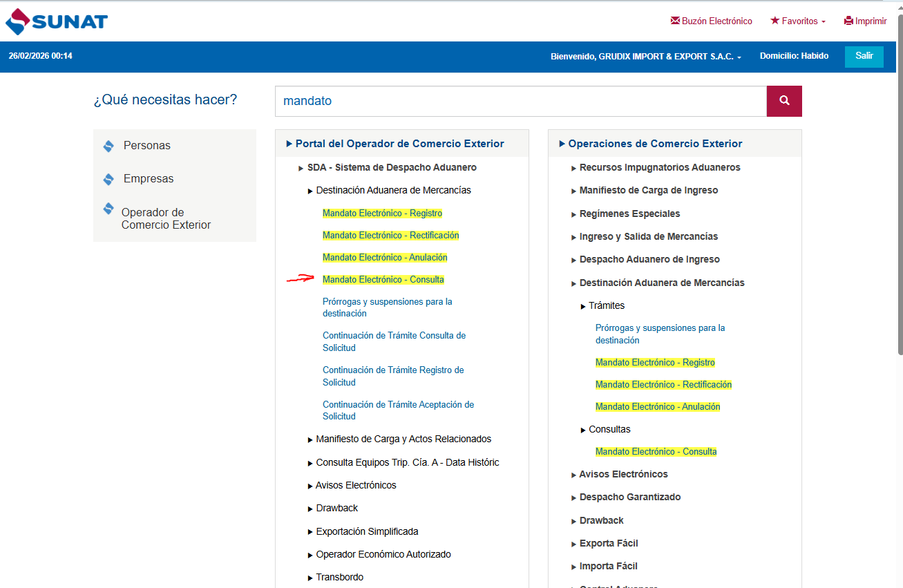Screen dimensions: 903x588
Task: Click the printer icon of Imprimir
Action: pos(848,21)
